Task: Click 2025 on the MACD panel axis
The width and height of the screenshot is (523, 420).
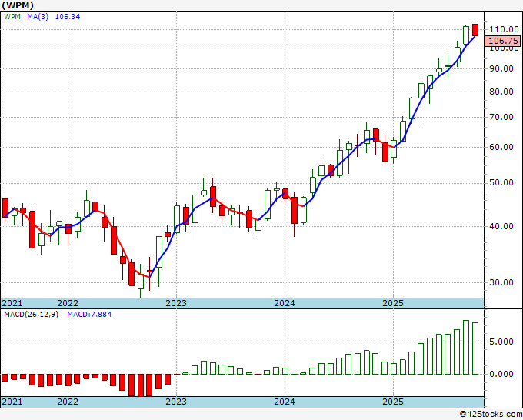Action: pyautogui.click(x=393, y=402)
